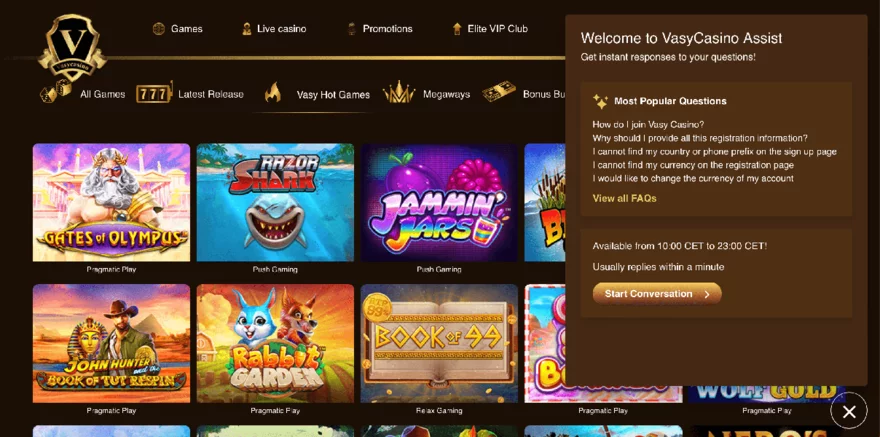Open the Book of 99 game tile
The width and height of the screenshot is (880, 437).
click(439, 343)
